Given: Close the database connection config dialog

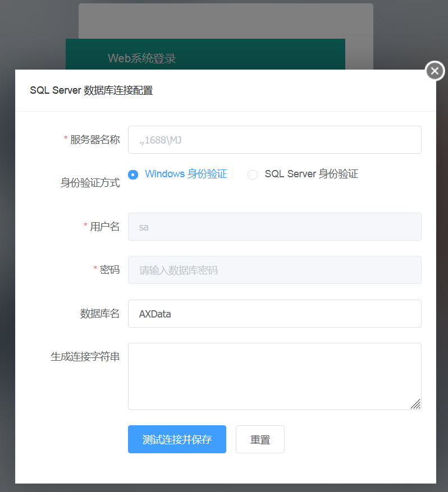Looking at the screenshot, I should click(435, 71).
